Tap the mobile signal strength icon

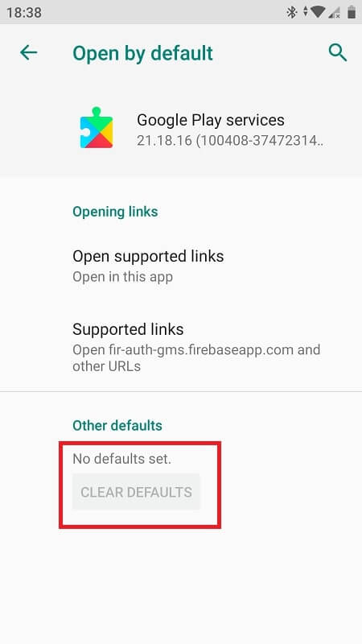334,12
